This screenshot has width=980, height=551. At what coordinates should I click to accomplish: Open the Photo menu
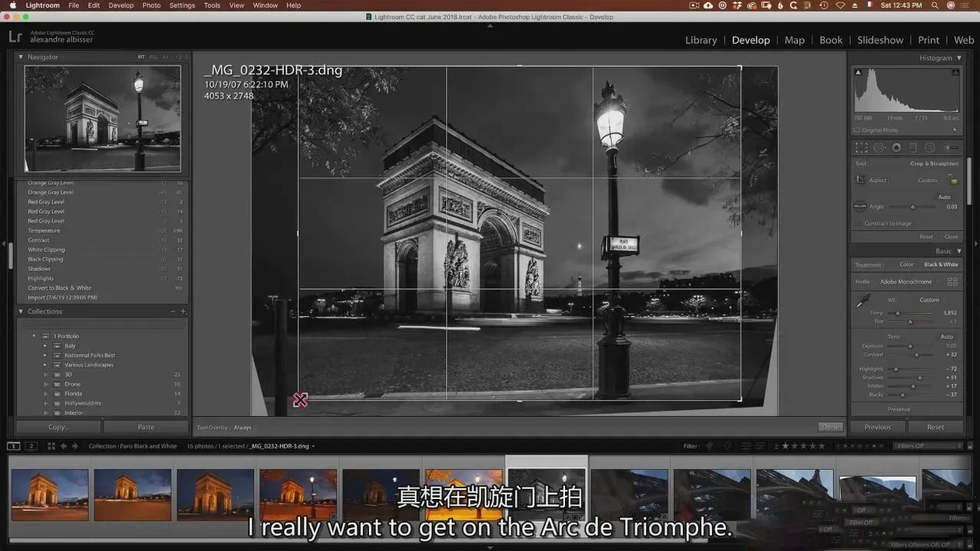[x=152, y=5]
